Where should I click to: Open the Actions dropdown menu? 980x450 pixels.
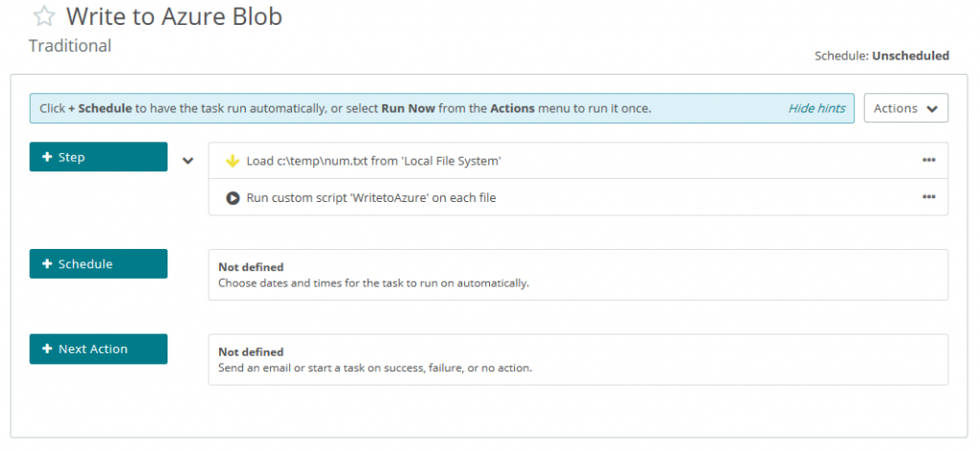905,108
